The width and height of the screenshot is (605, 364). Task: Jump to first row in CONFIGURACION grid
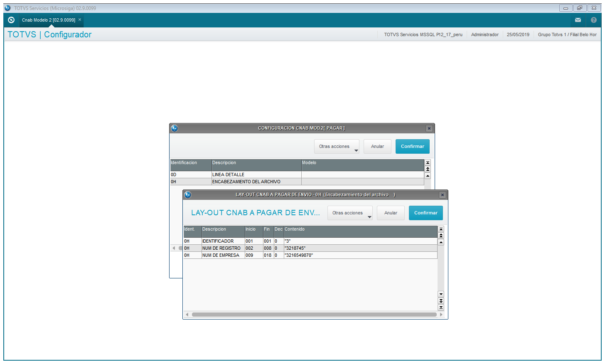428,162
